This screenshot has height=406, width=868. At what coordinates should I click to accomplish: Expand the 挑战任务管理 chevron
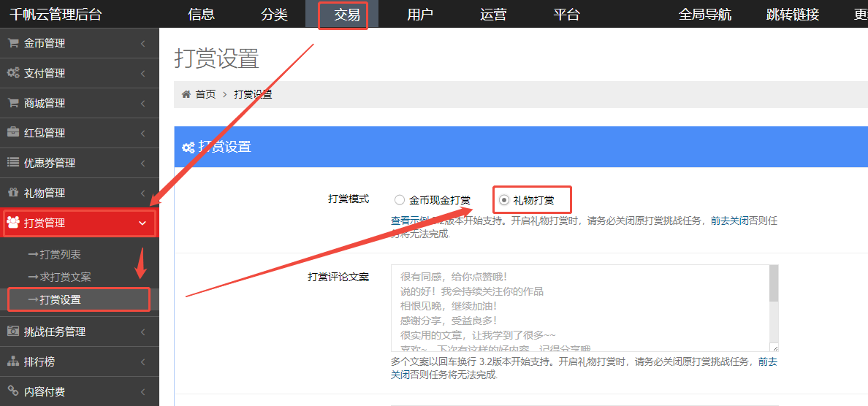click(142, 332)
